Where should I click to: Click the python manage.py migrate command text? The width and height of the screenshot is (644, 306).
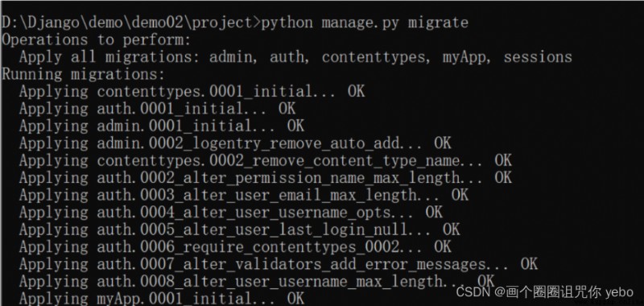365,23
